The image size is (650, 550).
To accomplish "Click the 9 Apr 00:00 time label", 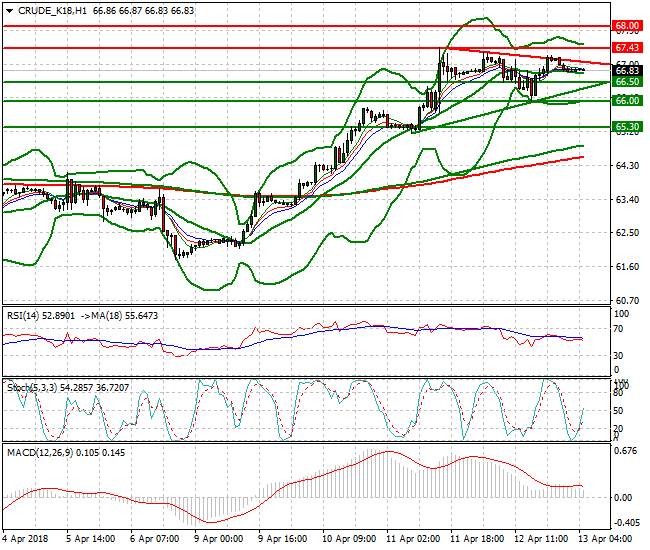I will (218, 539).
